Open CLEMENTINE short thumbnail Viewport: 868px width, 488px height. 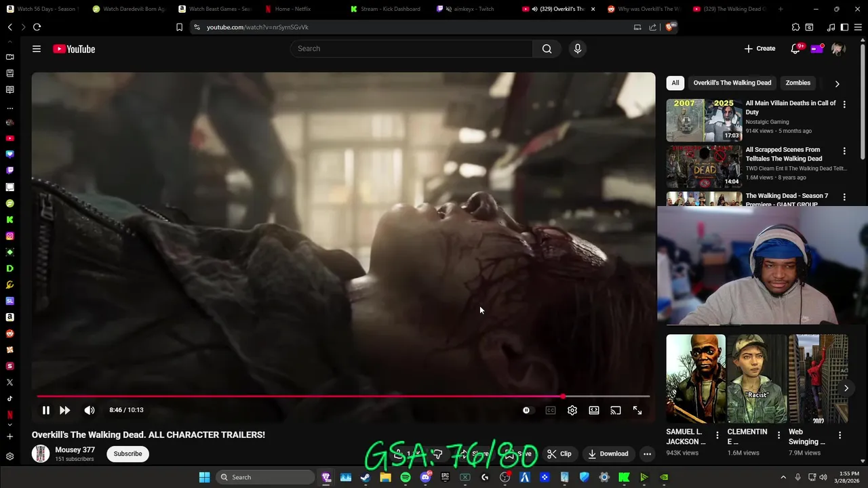[757, 378]
